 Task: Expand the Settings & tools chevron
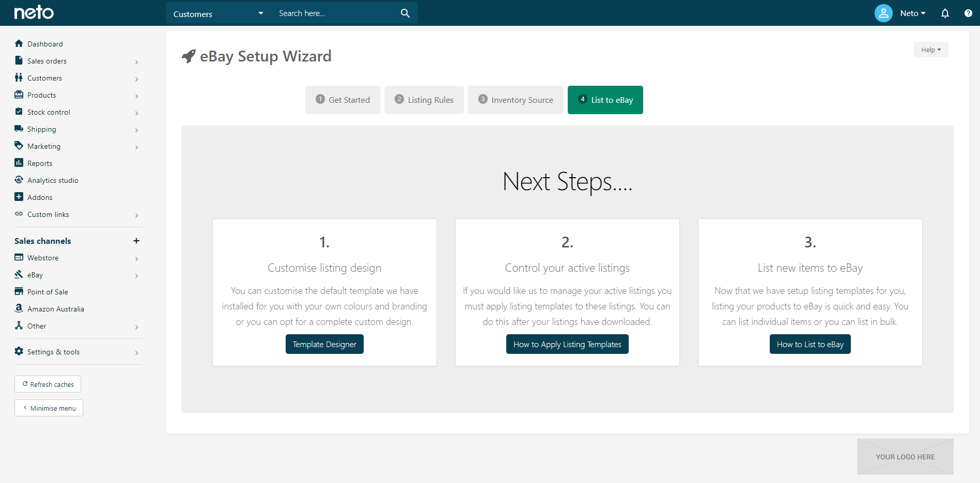[x=136, y=352]
